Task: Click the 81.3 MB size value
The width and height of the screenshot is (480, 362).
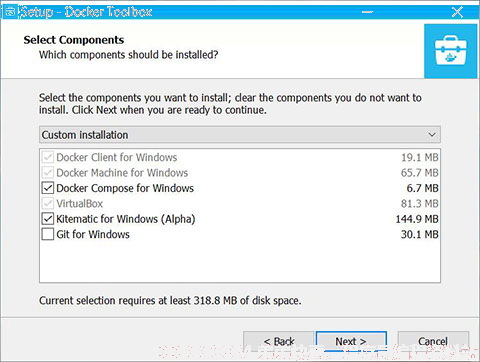Action: tap(420, 204)
